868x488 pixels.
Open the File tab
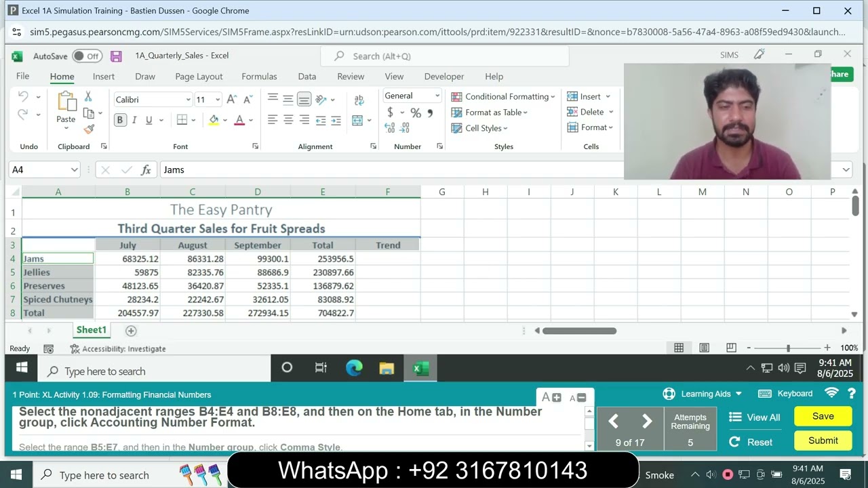(23, 77)
